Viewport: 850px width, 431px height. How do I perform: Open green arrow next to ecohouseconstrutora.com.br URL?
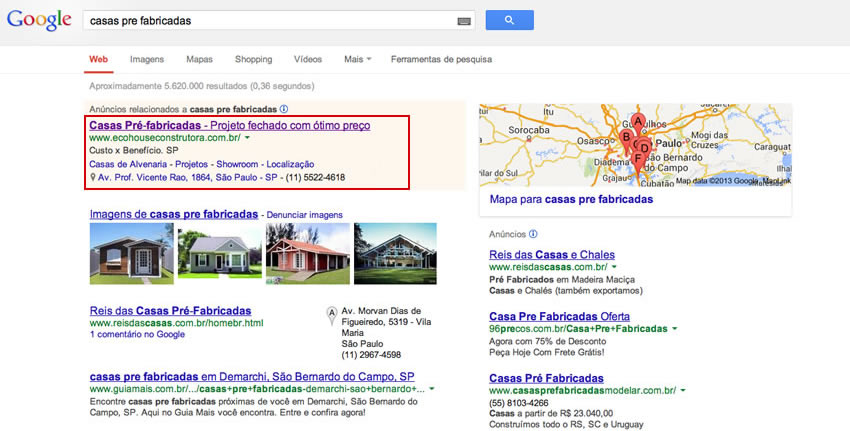pyautogui.click(x=247, y=138)
